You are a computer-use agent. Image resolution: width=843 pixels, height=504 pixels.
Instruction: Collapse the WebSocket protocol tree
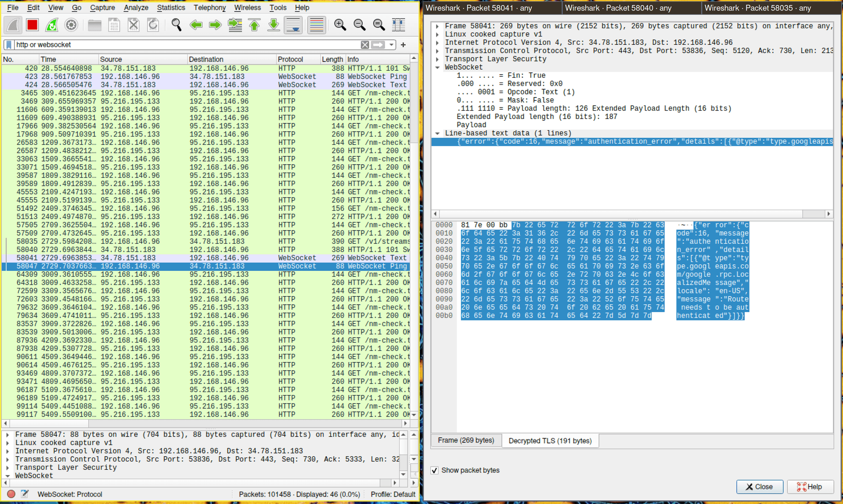point(438,67)
